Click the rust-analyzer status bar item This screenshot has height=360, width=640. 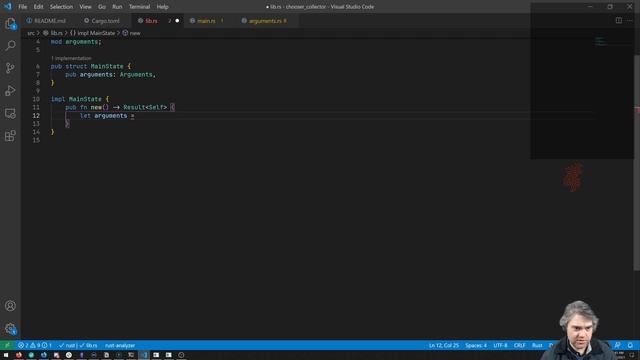(x=120, y=345)
